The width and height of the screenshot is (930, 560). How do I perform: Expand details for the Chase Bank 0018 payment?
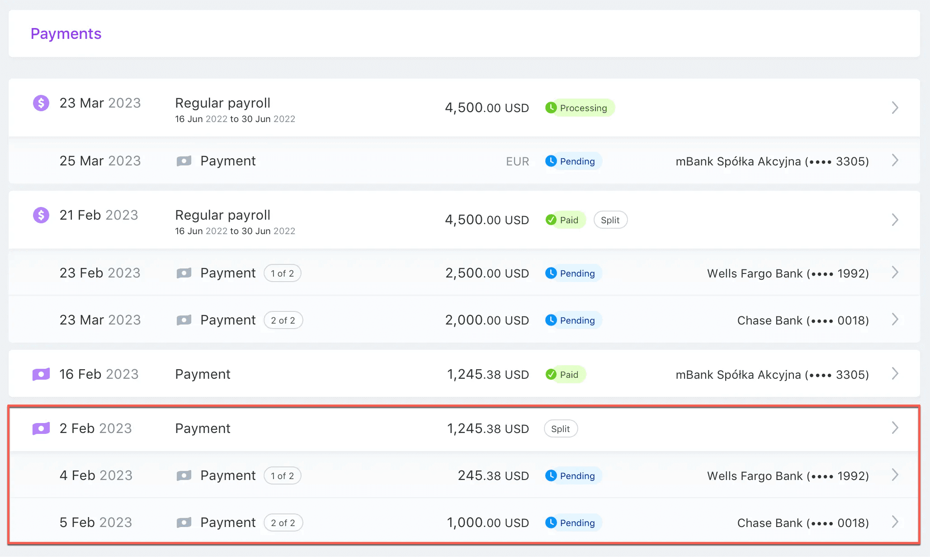896,320
